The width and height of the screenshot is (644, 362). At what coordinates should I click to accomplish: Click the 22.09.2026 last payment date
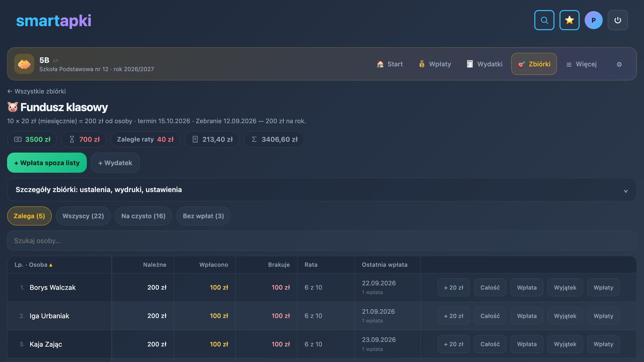tap(379, 283)
